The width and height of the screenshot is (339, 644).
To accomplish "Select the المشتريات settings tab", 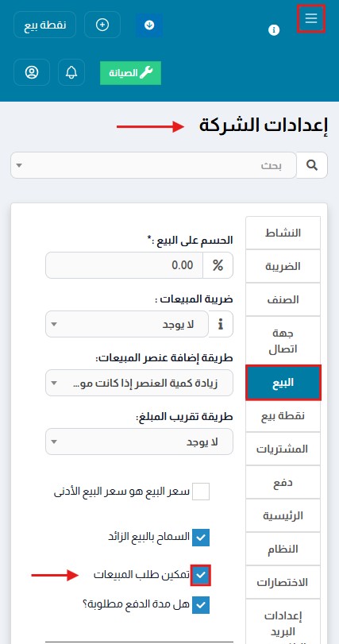I will tap(283, 449).
